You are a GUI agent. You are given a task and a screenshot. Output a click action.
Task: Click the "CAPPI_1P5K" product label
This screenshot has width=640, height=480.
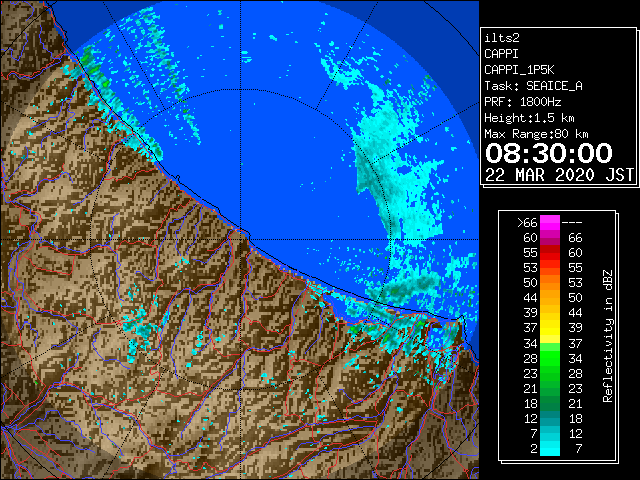519,70
